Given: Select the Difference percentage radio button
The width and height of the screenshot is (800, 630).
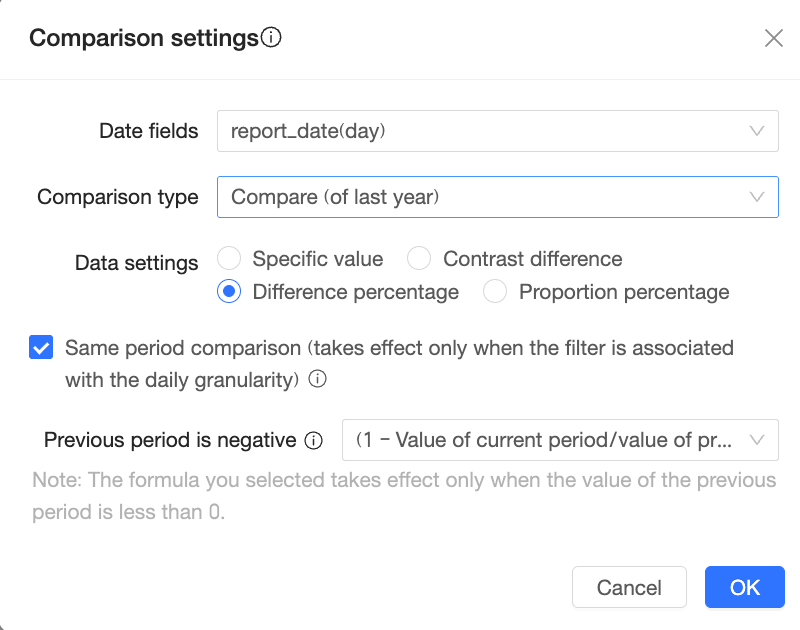Looking at the screenshot, I should (229, 292).
